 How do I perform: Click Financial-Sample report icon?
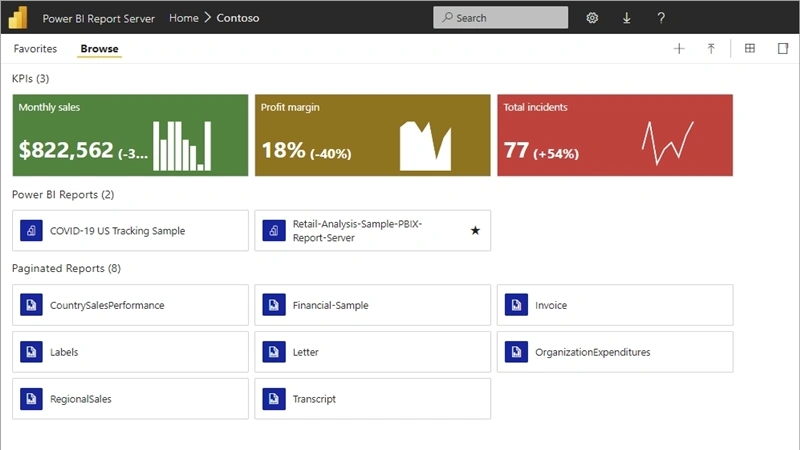(274, 305)
